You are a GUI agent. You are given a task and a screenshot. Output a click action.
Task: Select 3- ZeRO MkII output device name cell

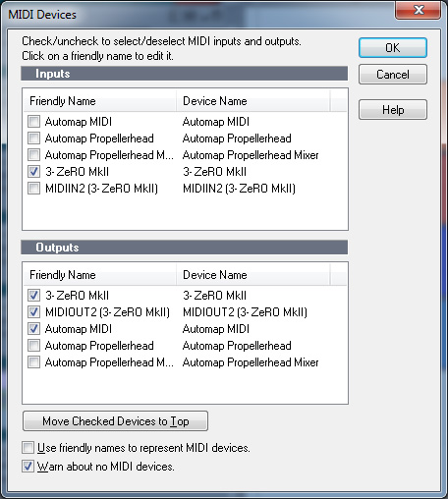pos(214,296)
